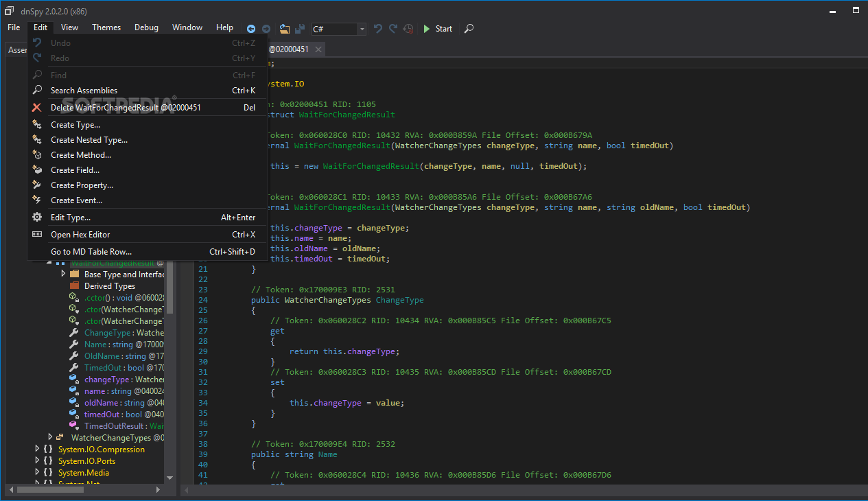The width and height of the screenshot is (868, 501).
Task: Choose Create Nested Type... entry
Action: (x=147, y=140)
